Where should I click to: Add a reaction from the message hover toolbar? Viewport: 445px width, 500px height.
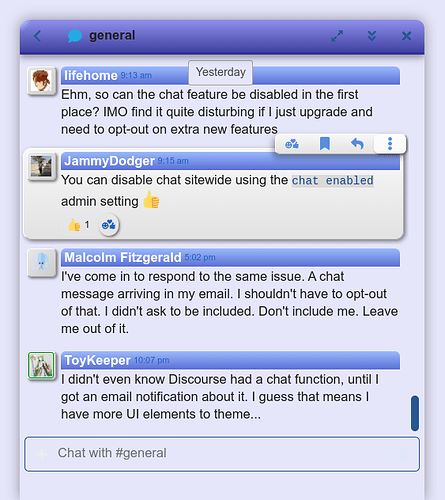pos(292,144)
